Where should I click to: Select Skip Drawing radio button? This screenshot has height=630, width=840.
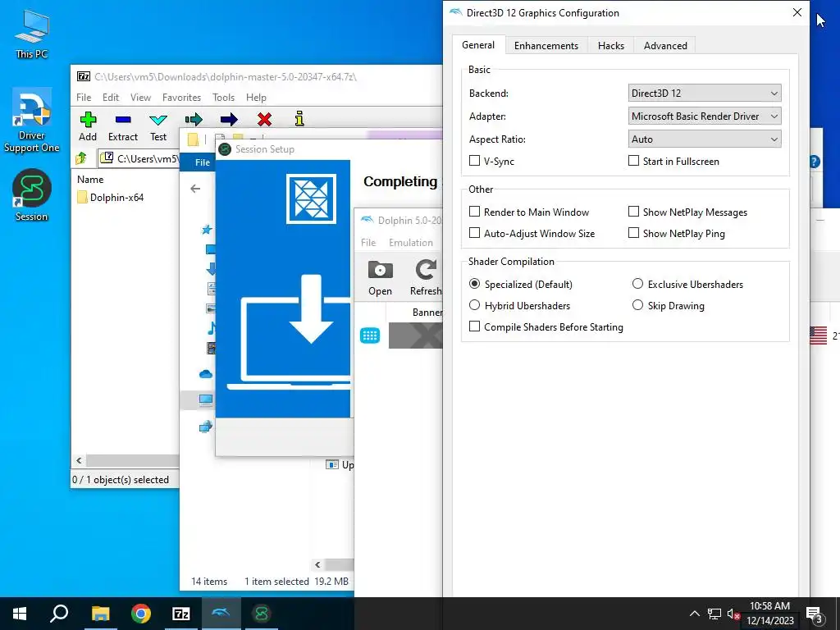click(x=637, y=305)
